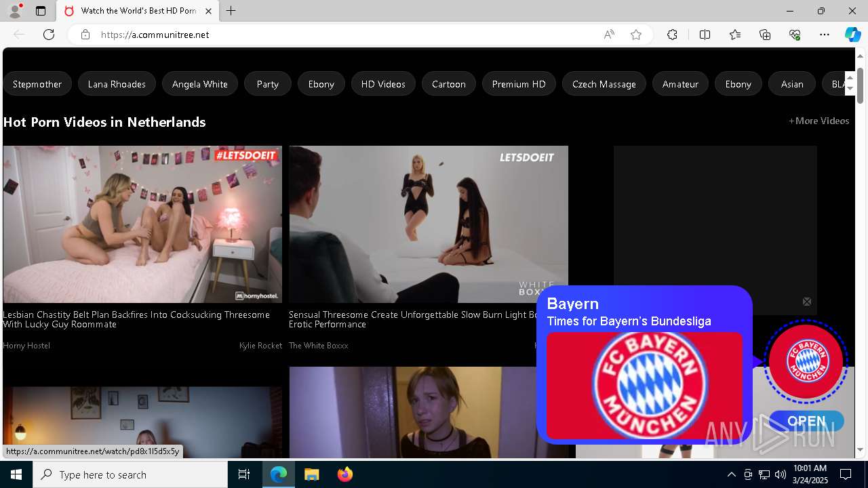Select the Amateur category chip
868x488 pixels.
pos(680,84)
